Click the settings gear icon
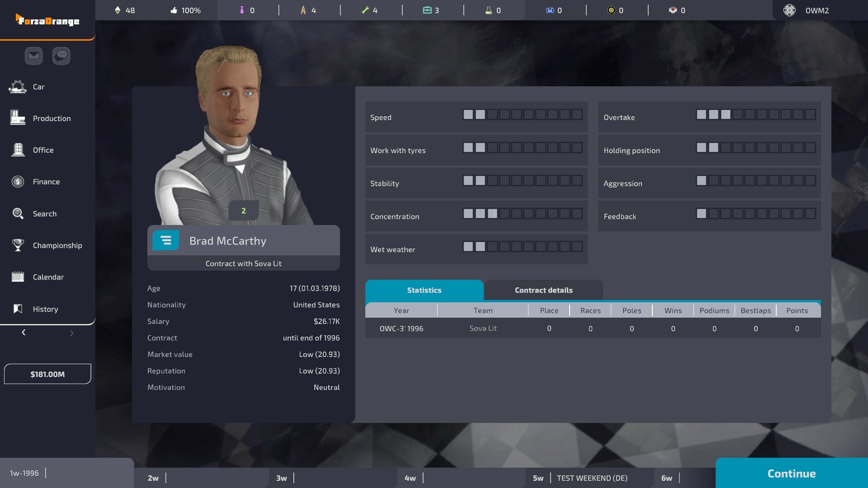Screen dimensions: 868x488 [789, 10]
